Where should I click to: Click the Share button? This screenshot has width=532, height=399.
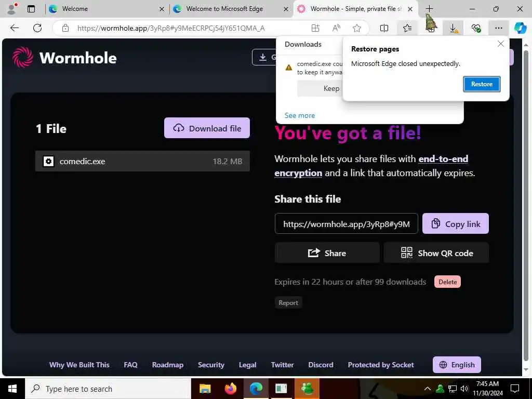tap(327, 253)
